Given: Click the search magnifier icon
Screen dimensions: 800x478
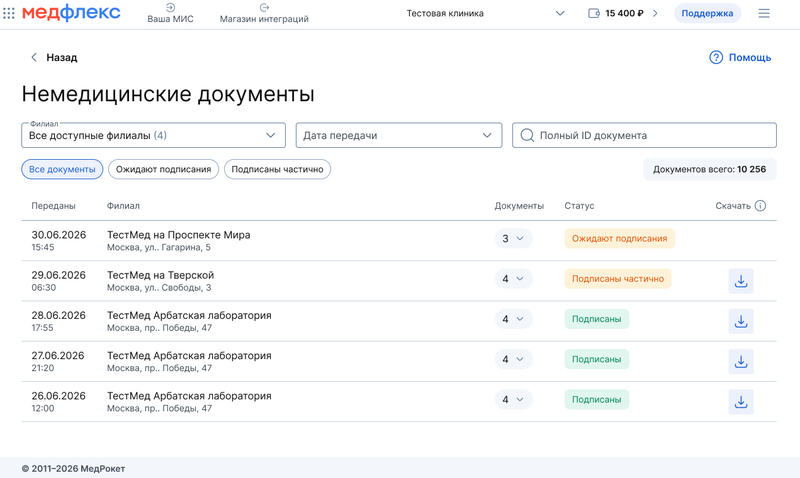Looking at the screenshot, I should 527,135.
